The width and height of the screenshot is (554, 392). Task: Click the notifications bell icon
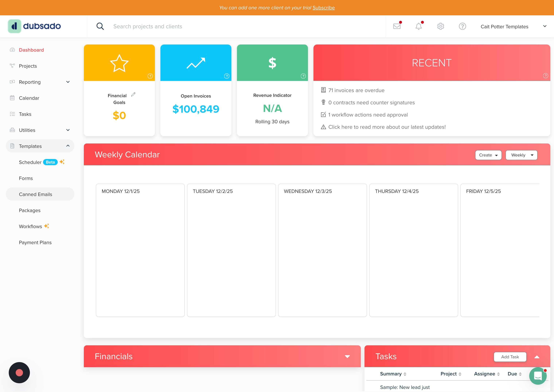click(419, 26)
